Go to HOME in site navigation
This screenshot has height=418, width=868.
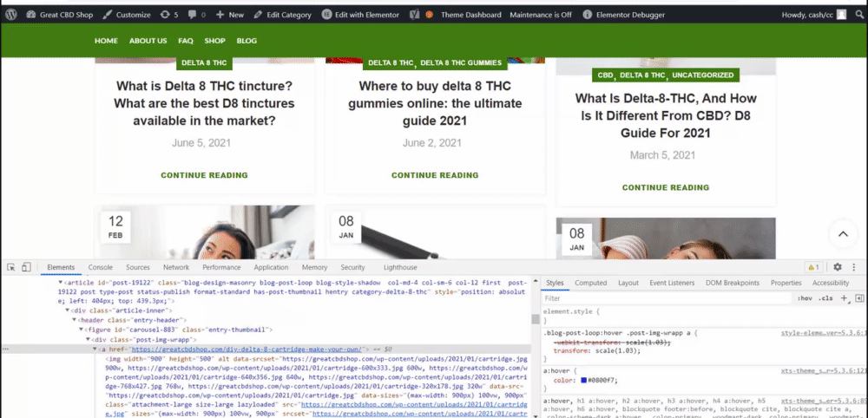[x=106, y=41]
